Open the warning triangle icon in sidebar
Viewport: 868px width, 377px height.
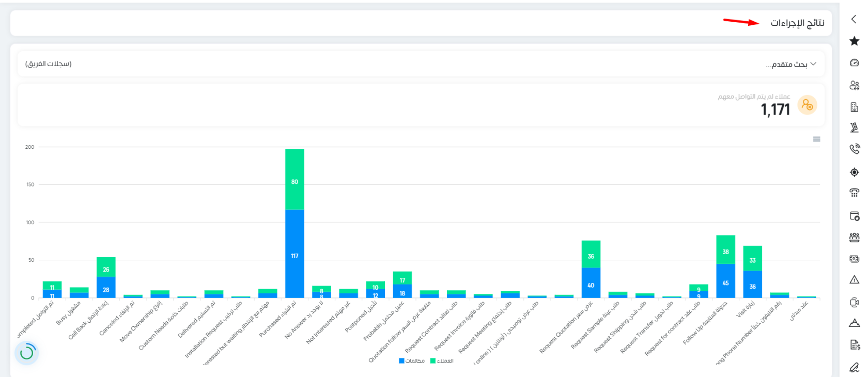[854, 279]
